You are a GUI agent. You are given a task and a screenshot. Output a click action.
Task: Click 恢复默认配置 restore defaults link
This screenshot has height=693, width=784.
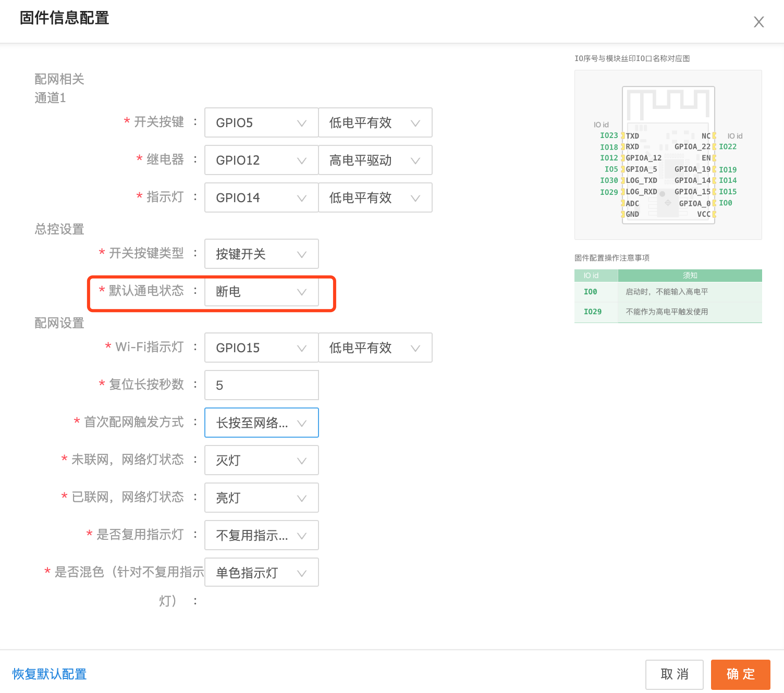tap(50, 674)
